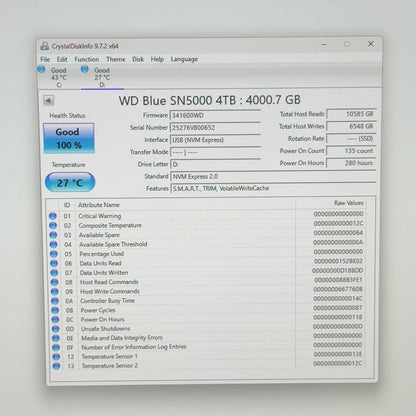
Task: Click the Rotation Rate value (SSD)
Action: (x=351, y=139)
